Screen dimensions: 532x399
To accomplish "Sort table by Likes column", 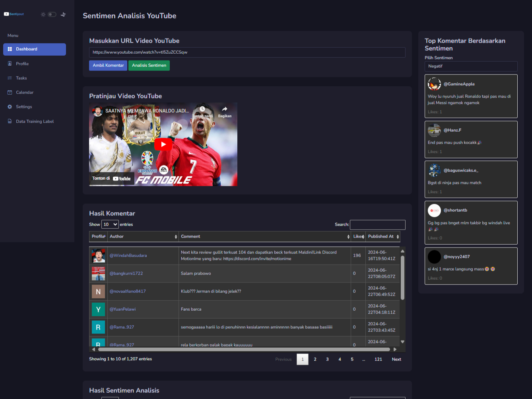I will click(358, 236).
